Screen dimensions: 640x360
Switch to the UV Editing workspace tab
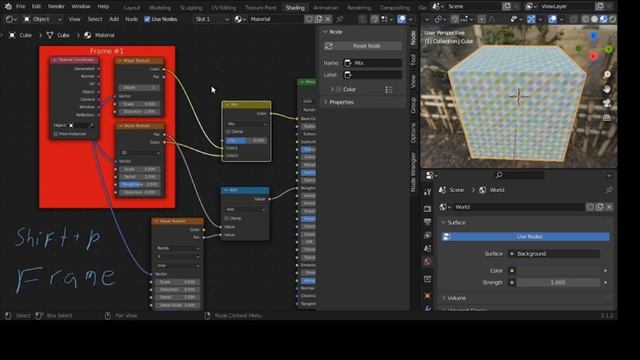[223, 8]
